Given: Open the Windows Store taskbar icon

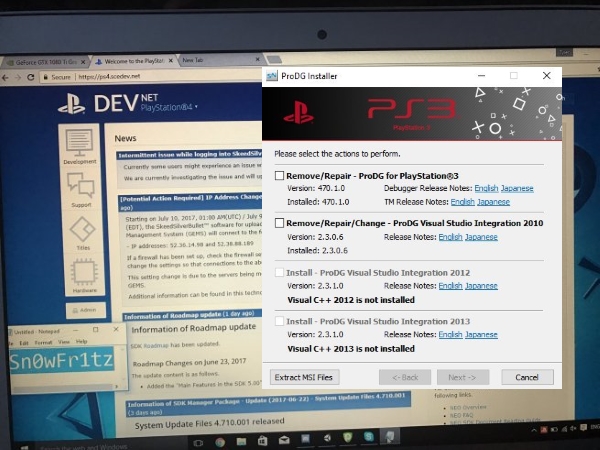Looking at the screenshot, I should click(x=262, y=441).
